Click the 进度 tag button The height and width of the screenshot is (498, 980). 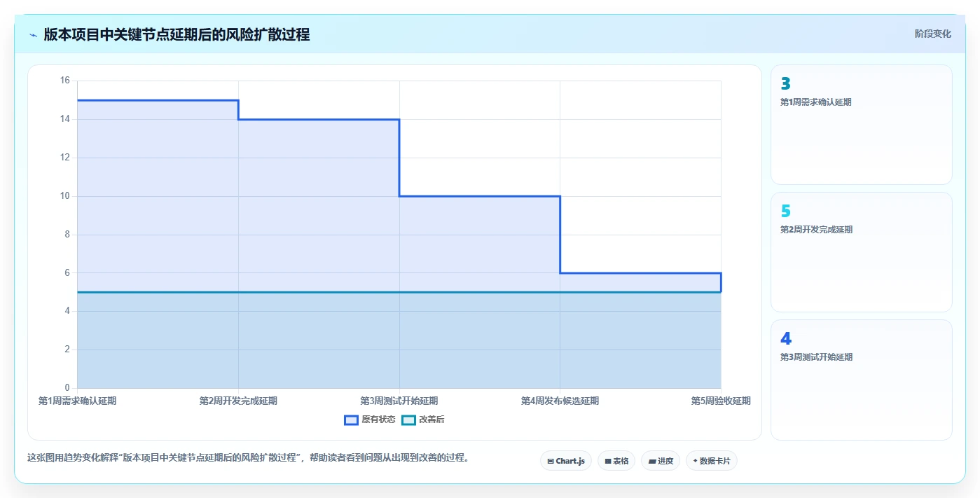click(x=661, y=461)
